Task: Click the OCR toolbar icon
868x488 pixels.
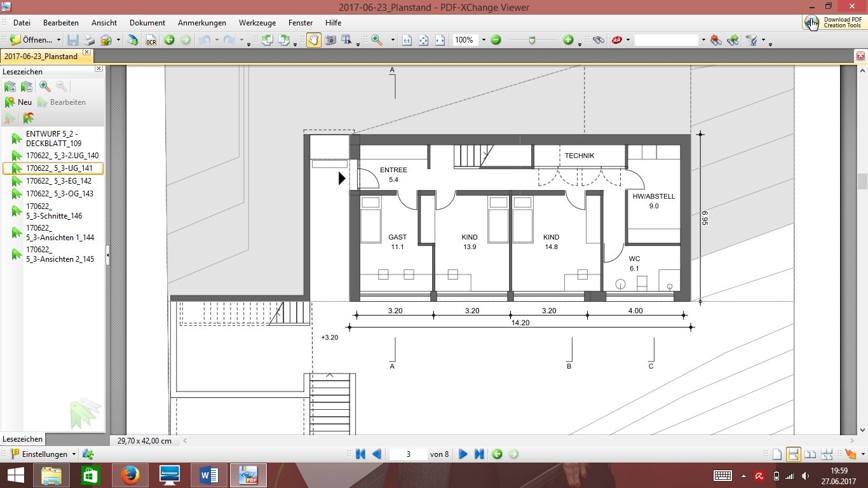Action: [151, 40]
